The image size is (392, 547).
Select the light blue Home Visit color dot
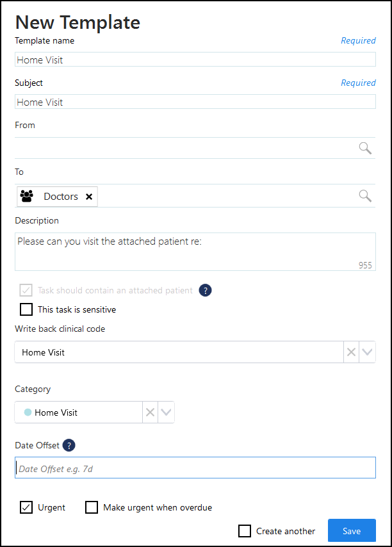28,412
